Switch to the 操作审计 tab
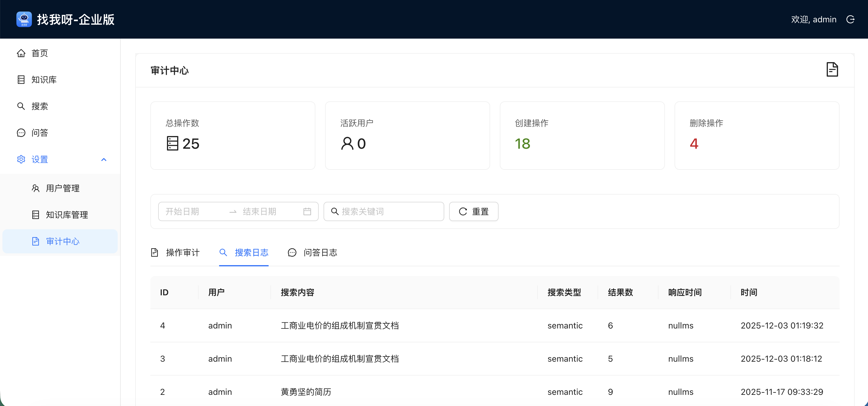 pos(176,252)
